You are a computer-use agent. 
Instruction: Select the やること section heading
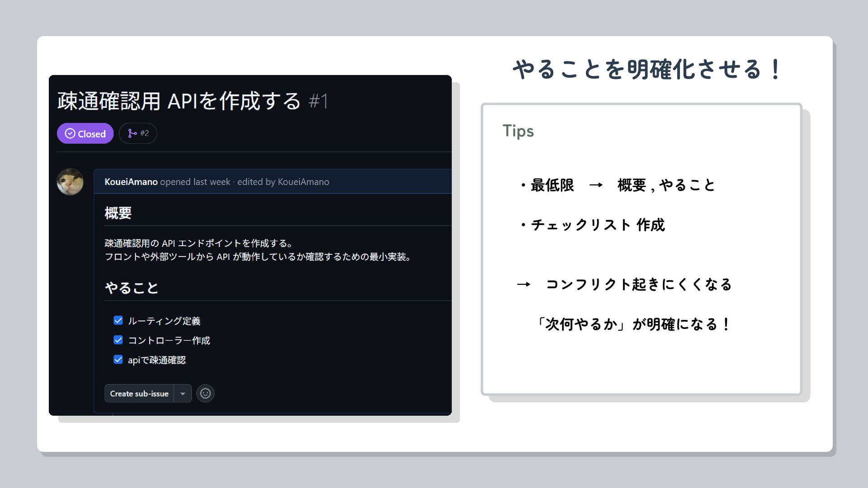click(x=132, y=288)
